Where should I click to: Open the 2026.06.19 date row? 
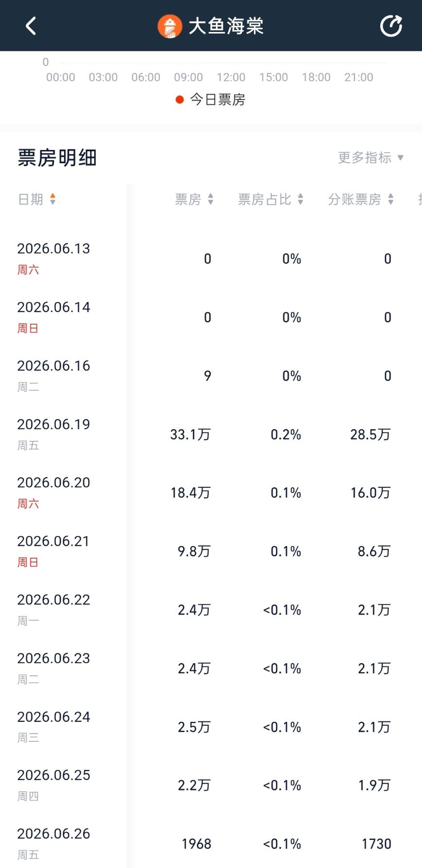point(211,434)
